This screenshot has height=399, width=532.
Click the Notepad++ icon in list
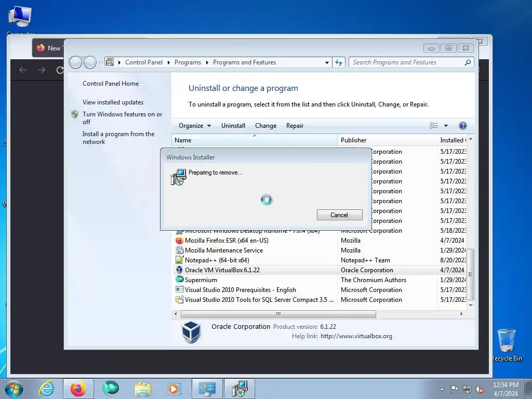(179, 260)
